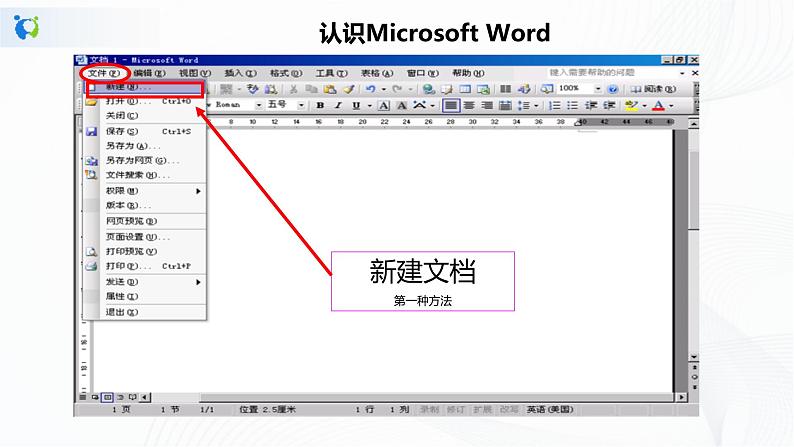Viewport: 794px width, 447px height.
Task: Open the Highlight color dropdown arrow
Action: [645, 106]
